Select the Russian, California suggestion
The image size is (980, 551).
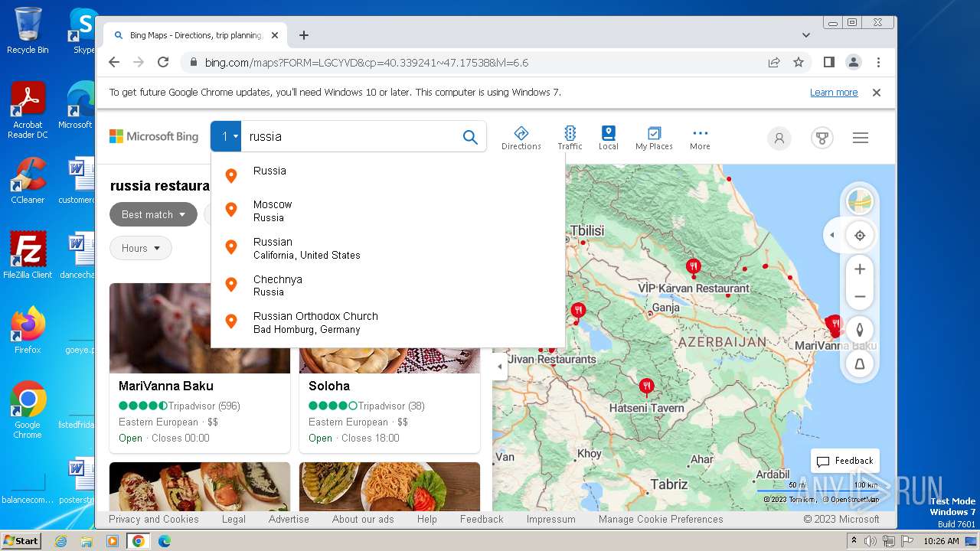[x=388, y=248]
